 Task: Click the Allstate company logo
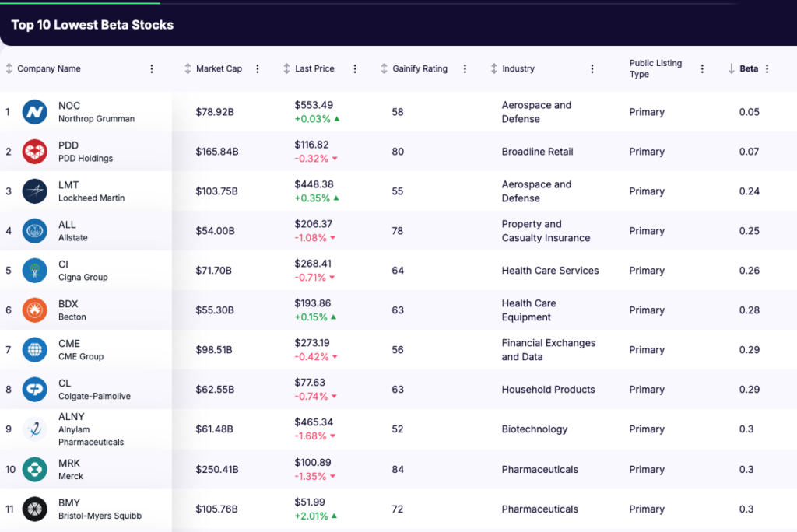[34, 230]
